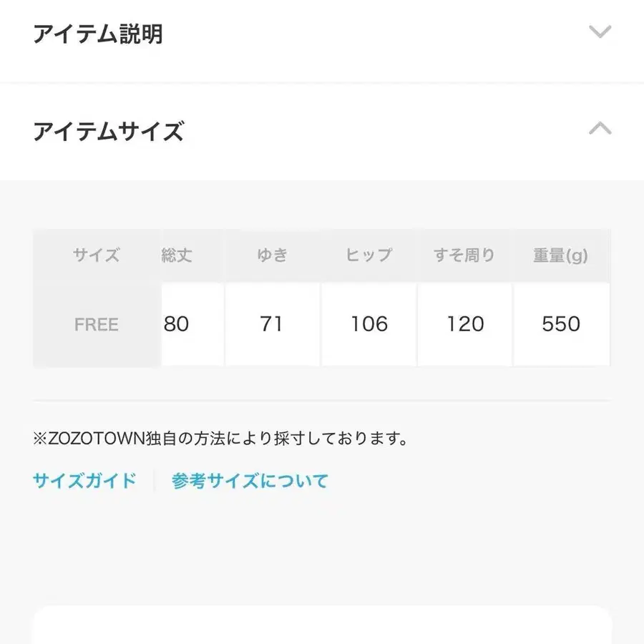
Task: Click the 重量(g) column header
Action: [x=562, y=255]
